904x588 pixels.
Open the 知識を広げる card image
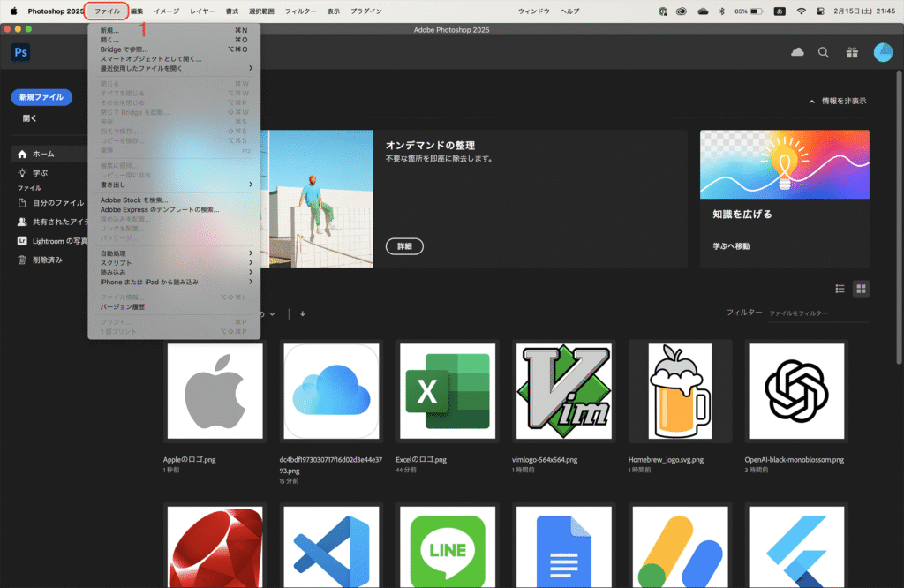point(784,164)
